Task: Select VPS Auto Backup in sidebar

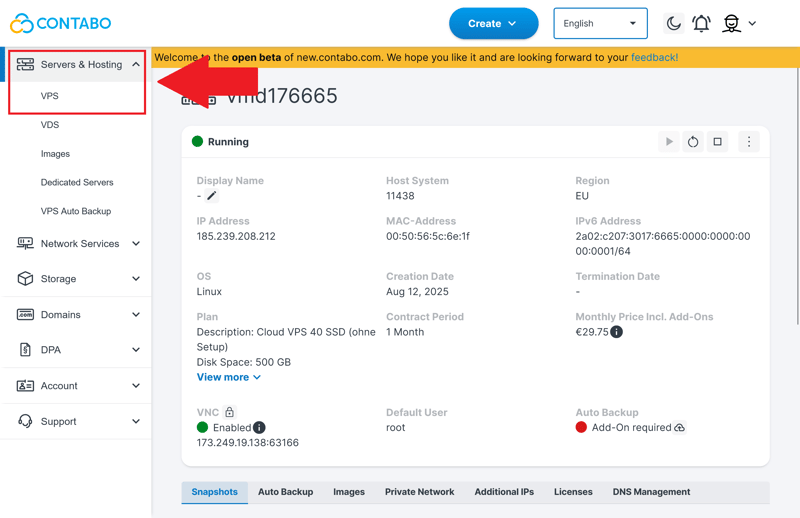Action: [76, 211]
